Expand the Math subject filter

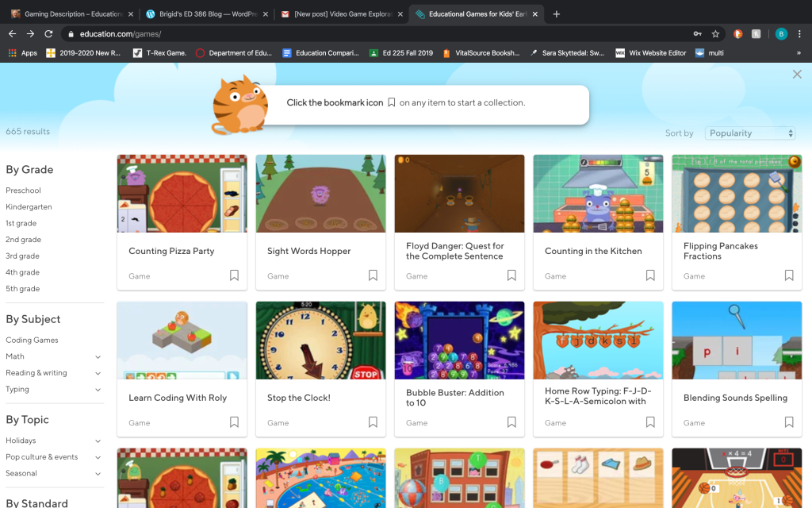(x=98, y=357)
